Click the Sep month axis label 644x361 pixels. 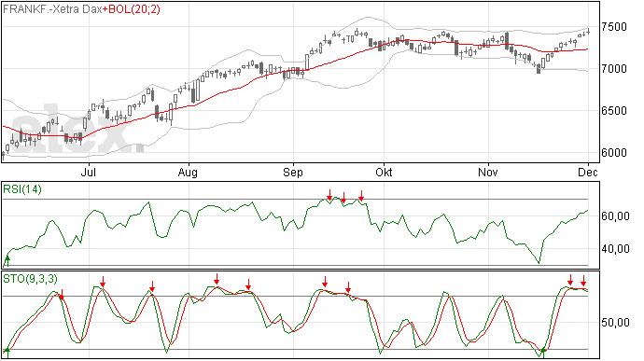click(x=292, y=172)
